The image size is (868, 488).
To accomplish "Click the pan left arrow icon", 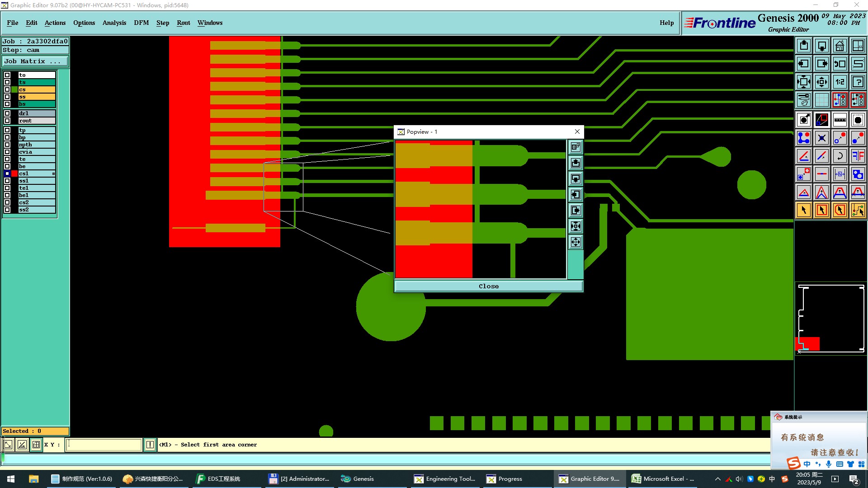I will click(804, 64).
